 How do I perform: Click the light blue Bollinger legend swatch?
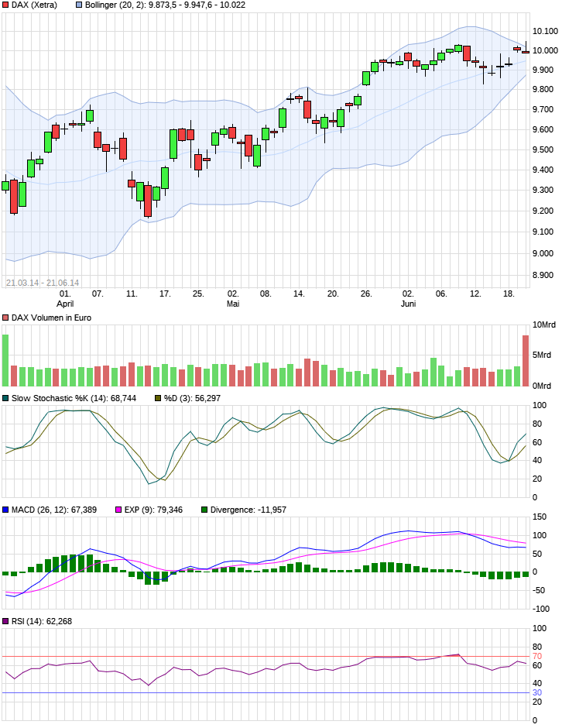pos(78,5)
